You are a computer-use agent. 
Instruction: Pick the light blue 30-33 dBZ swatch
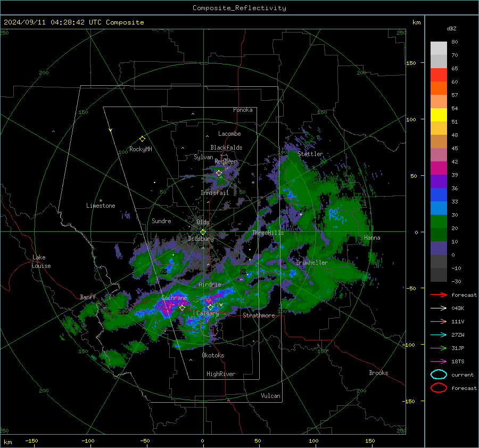tap(439, 208)
